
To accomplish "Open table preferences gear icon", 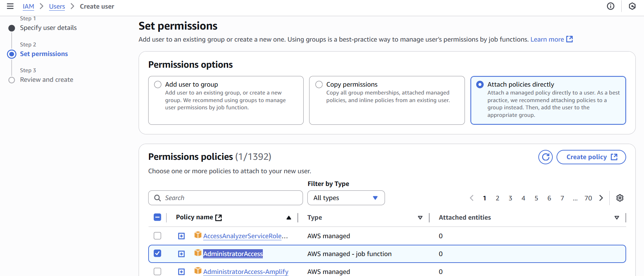I will (x=620, y=198).
